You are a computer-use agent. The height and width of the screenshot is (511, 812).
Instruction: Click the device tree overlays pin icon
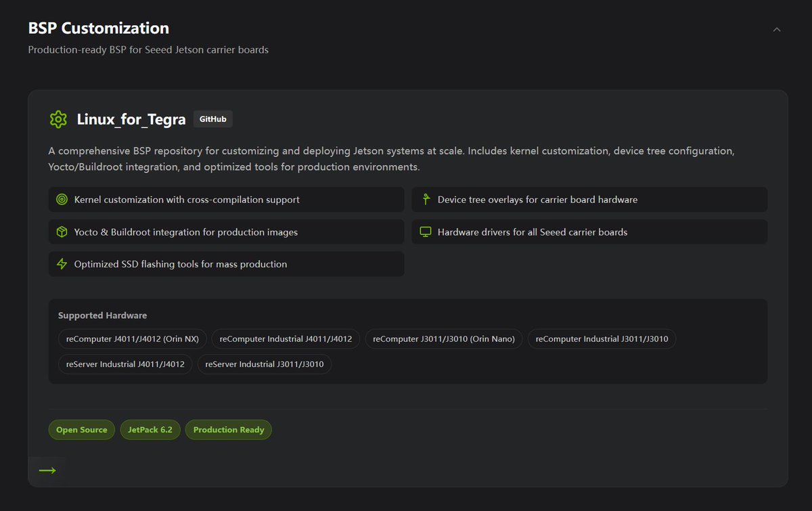click(x=426, y=200)
